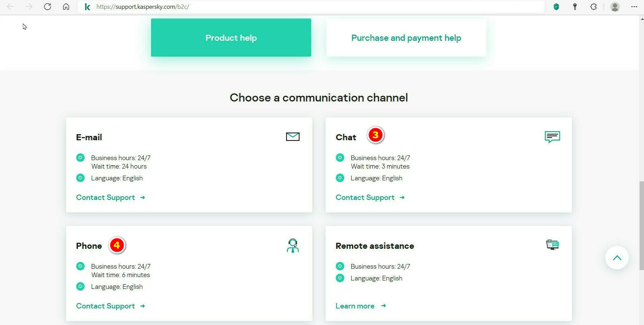Open the browser extensions puzzle icon
Image resolution: width=644 pixels, height=325 pixels.
(x=594, y=7)
